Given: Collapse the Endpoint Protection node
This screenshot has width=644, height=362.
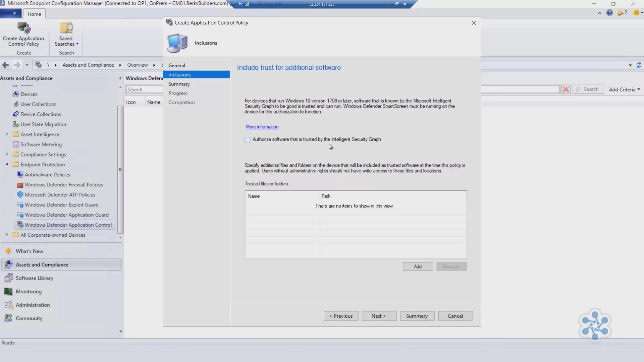Looking at the screenshot, I should tap(7, 164).
